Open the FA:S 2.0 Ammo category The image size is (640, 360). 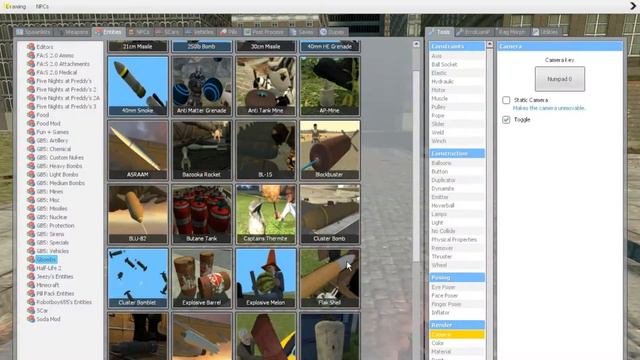(x=55, y=56)
